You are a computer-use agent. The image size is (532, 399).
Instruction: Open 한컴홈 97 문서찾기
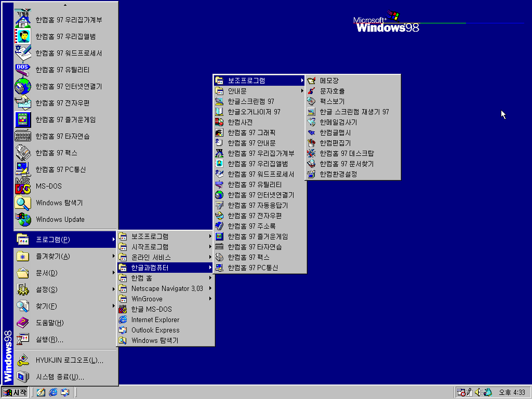353,164
